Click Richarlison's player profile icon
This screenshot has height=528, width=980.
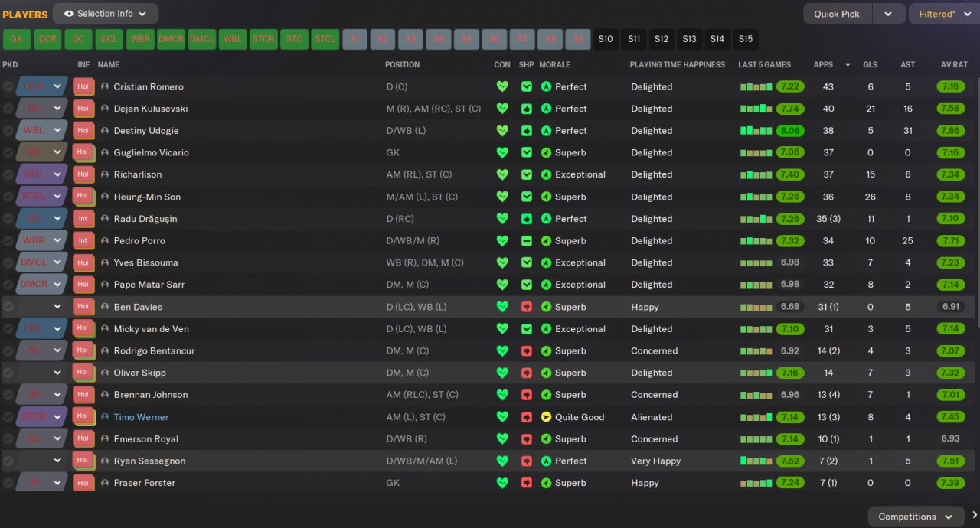105,174
